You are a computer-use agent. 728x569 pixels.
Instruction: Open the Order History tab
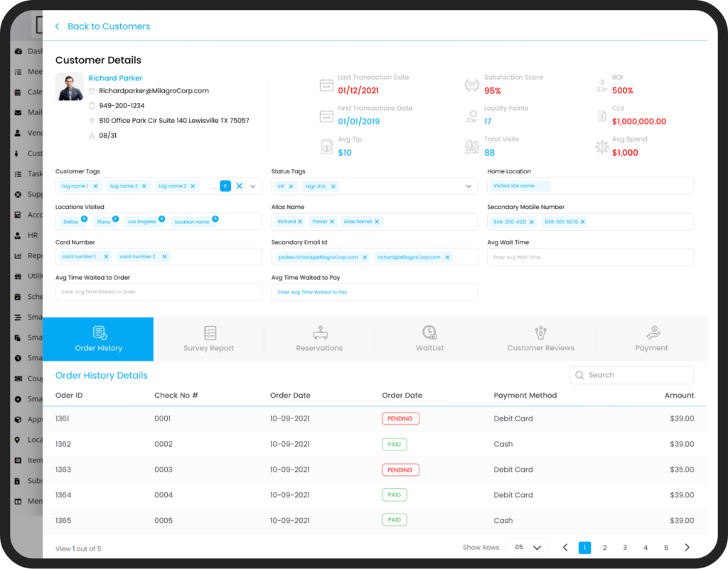tap(98, 339)
